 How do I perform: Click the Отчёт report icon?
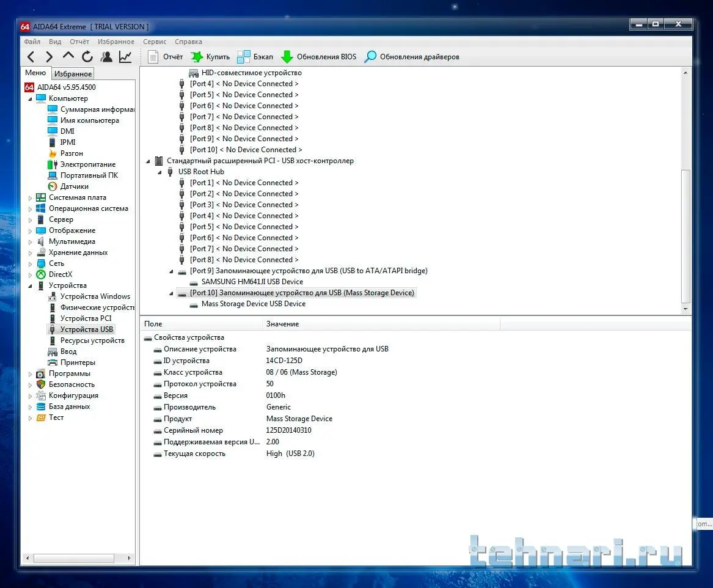(153, 57)
